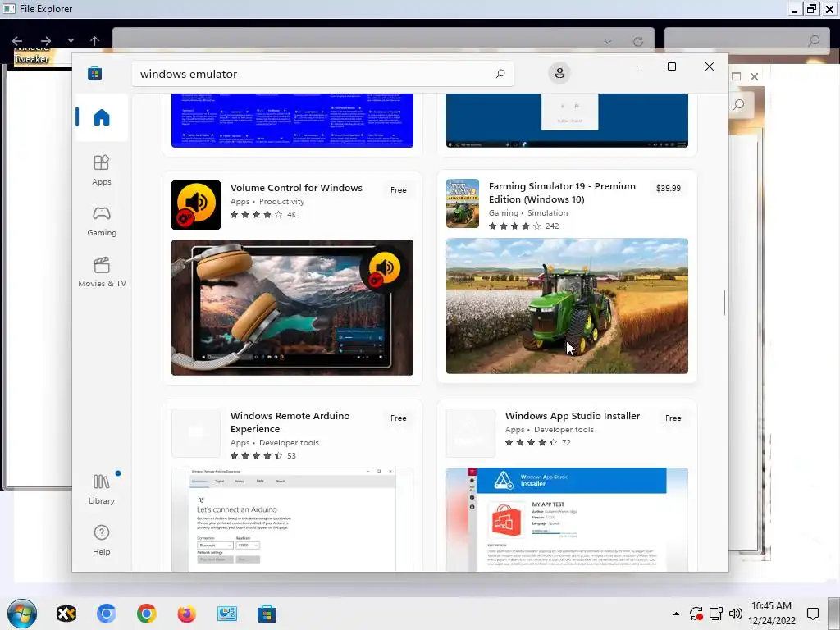This screenshot has height=630, width=840.
Task: Open Movies & TV section
Action: [102, 272]
